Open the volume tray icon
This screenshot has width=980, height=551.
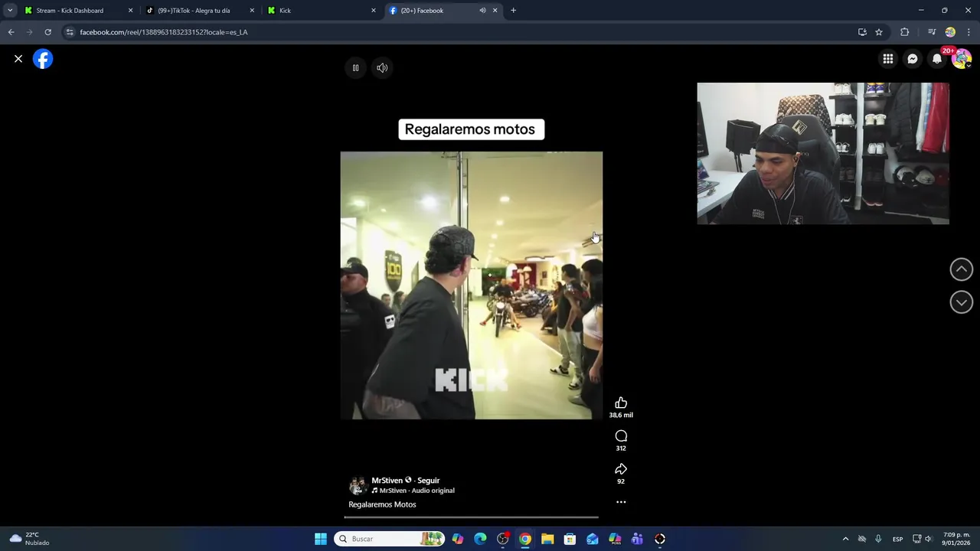[928, 539]
